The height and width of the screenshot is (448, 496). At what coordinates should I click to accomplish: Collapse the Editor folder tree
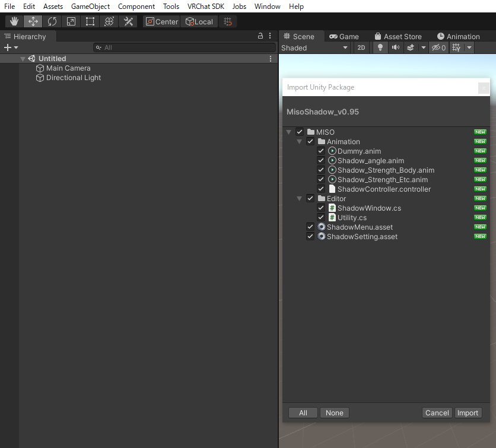pos(299,198)
